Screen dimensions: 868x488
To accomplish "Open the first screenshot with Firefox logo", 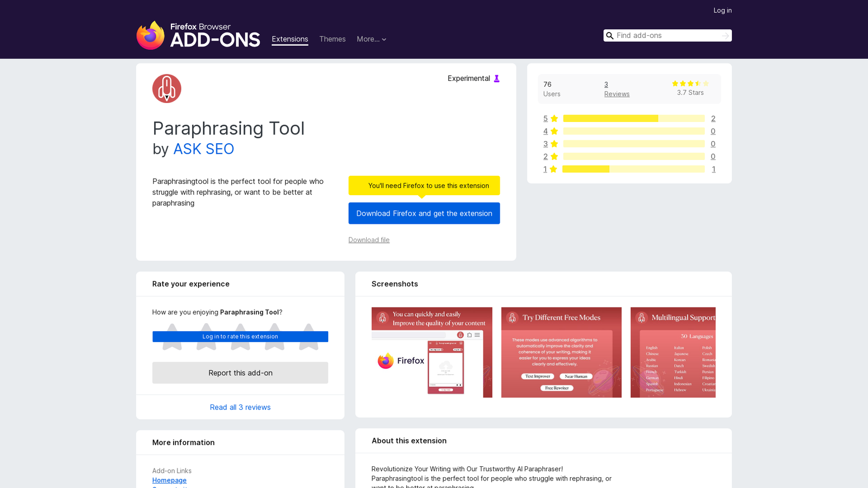I will coord(432,352).
